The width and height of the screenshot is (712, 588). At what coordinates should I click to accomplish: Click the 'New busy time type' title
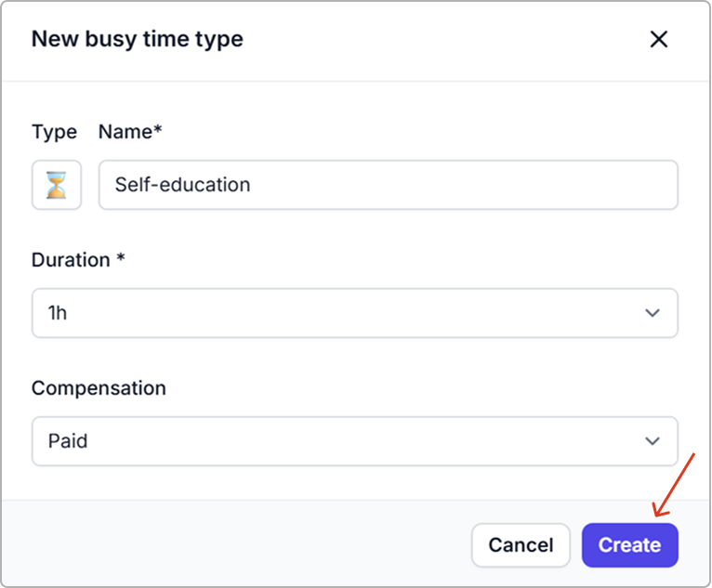tap(137, 39)
